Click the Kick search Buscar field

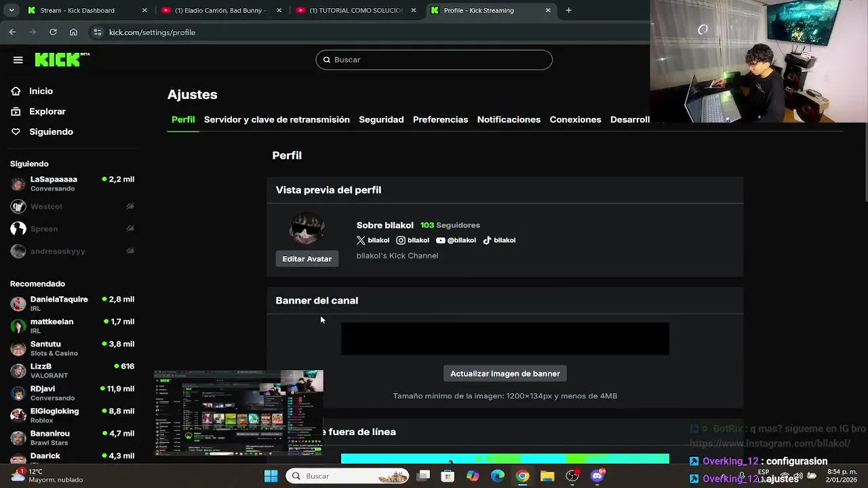(434, 60)
